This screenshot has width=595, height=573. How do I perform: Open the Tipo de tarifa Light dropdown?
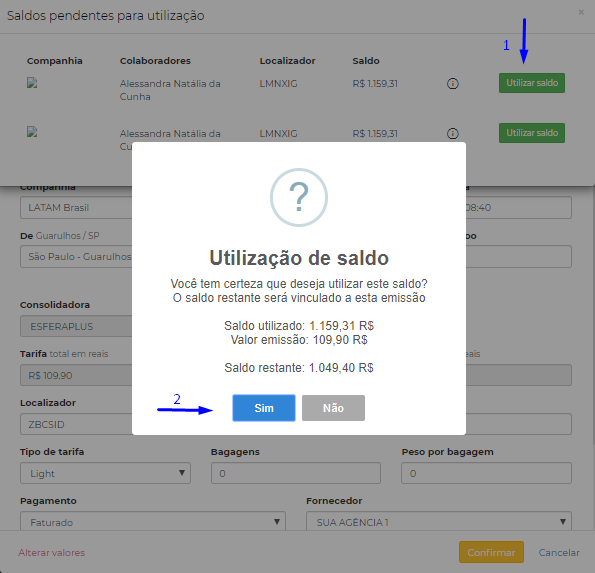click(x=105, y=473)
